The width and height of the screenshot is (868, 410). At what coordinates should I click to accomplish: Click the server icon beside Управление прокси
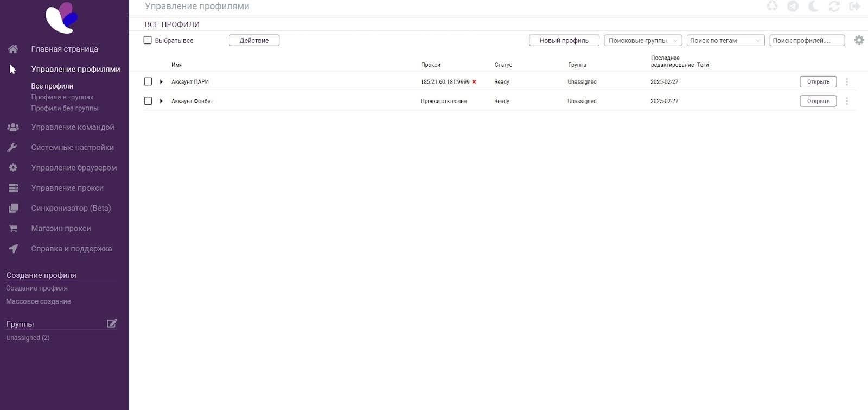[13, 188]
